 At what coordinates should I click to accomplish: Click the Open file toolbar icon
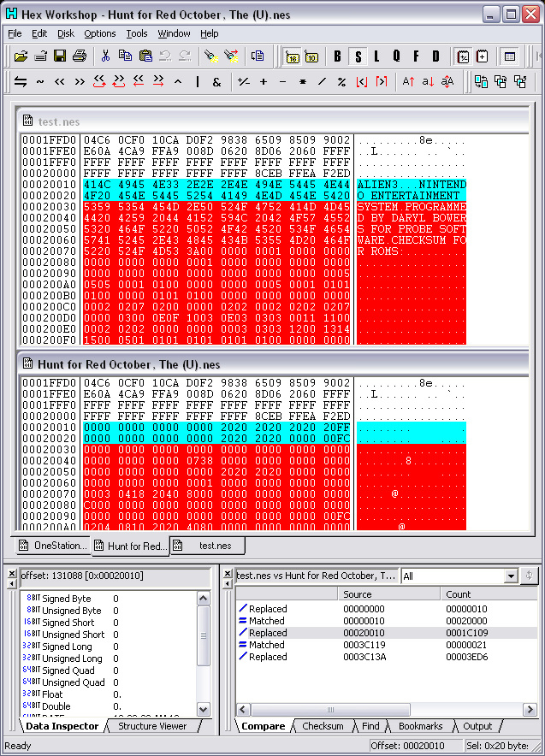coord(21,56)
